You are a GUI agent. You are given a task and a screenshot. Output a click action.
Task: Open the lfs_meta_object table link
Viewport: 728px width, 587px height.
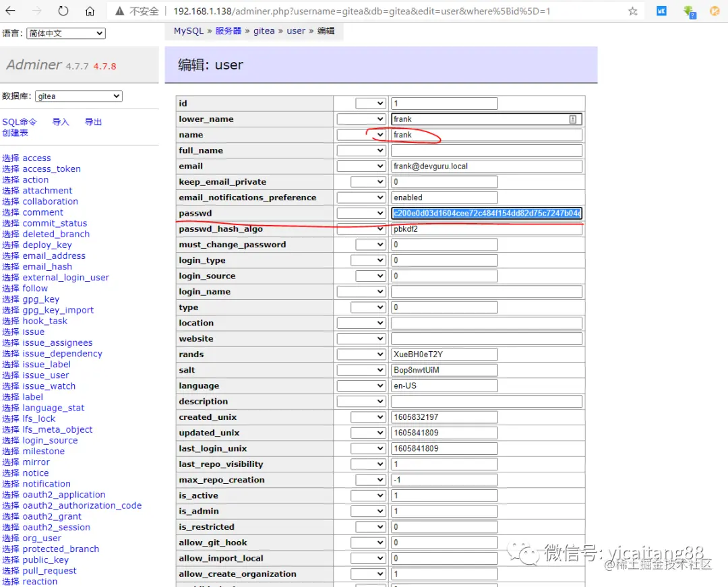point(57,430)
